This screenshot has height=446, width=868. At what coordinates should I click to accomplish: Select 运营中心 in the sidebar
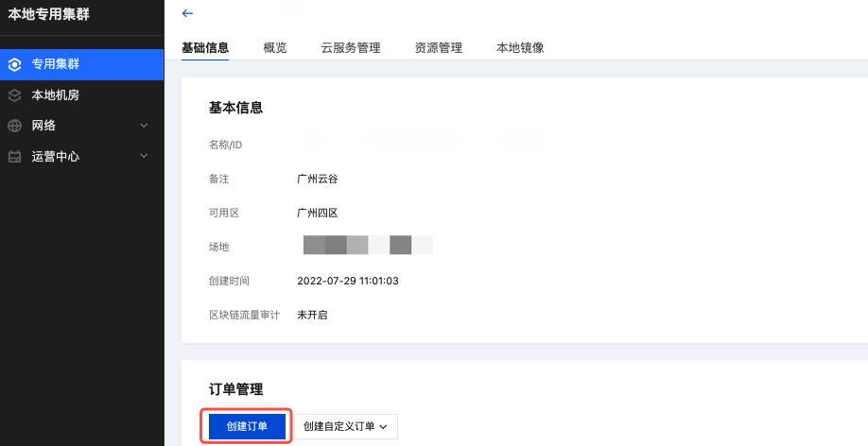[x=81, y=157]
